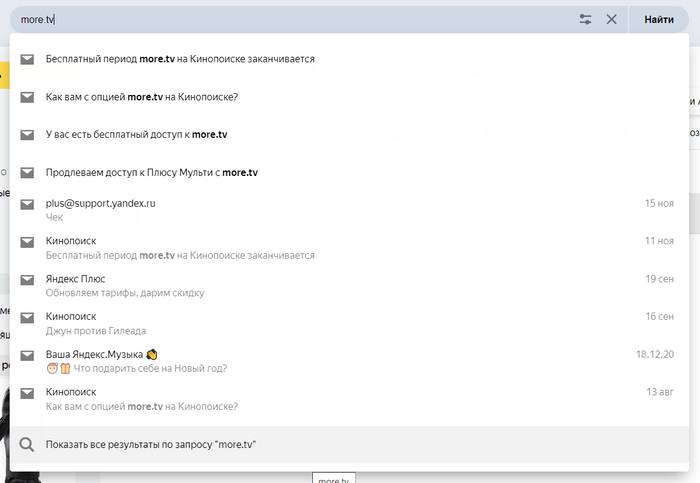This screenshot has height=483, width=700.
Task: Open Кинопоиск email dated 13 авг
Action: pyautogui.click(x=349, y=399)
